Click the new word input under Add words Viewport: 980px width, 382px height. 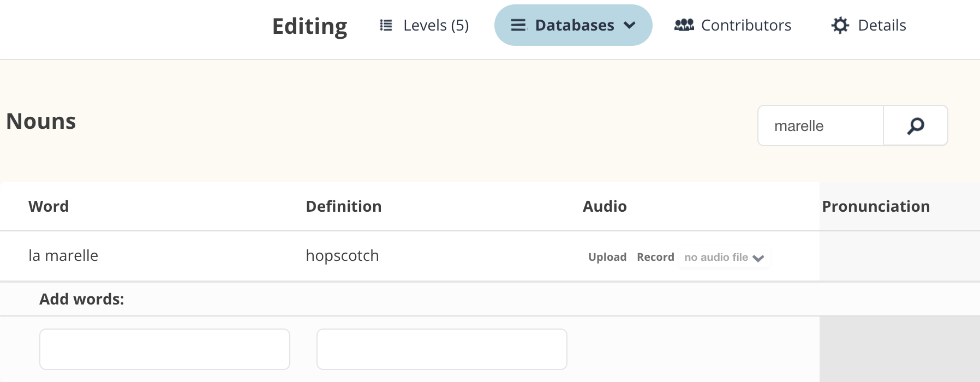[164, 349]
